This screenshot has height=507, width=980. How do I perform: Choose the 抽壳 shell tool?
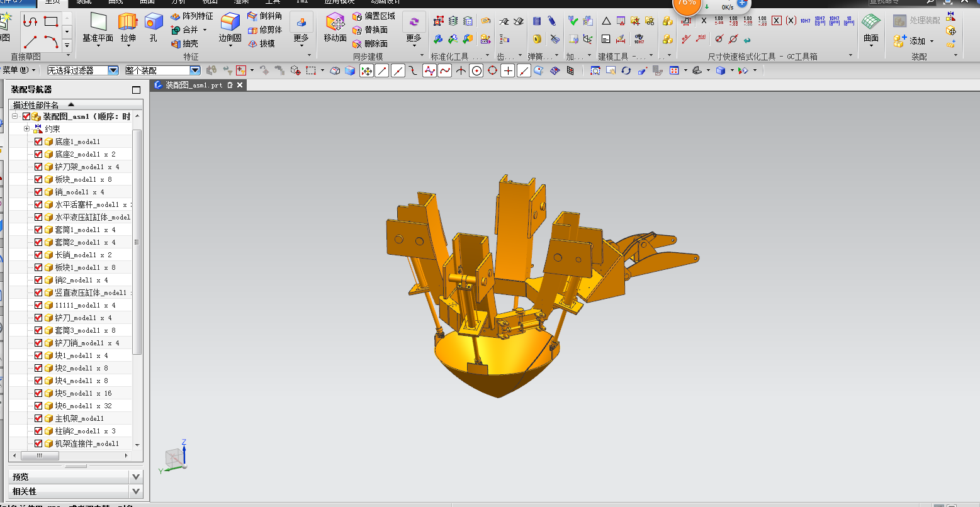point(184,43)
